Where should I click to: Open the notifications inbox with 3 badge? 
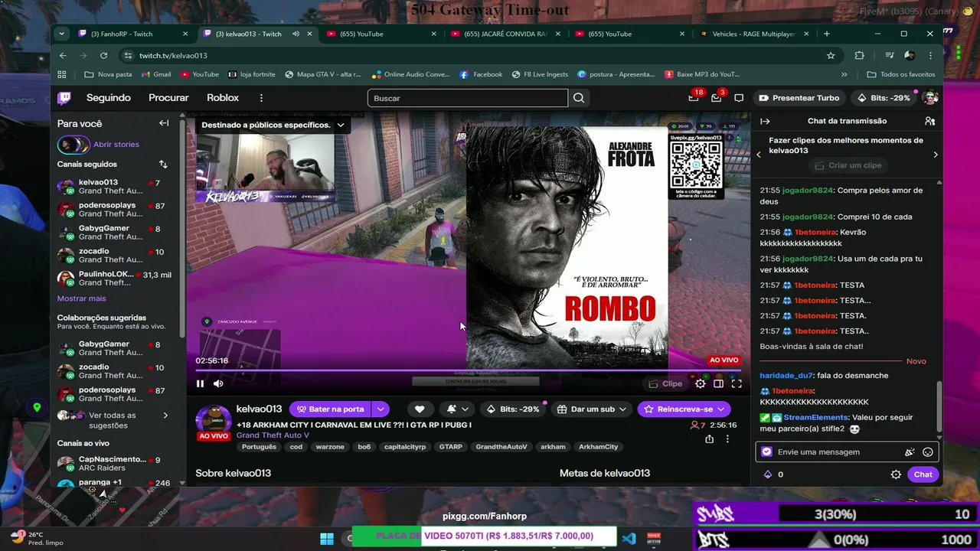coord(716,98)
